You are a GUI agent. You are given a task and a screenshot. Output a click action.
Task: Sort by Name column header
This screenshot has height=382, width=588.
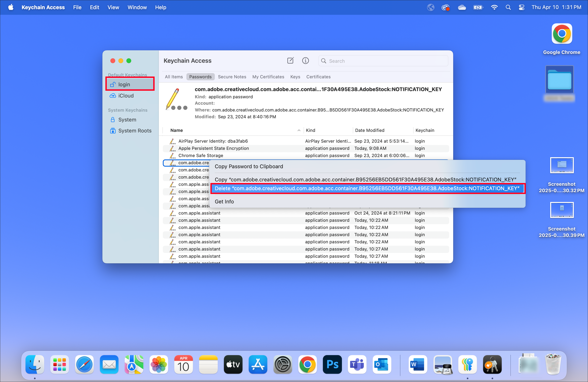[x=233, y=130]
